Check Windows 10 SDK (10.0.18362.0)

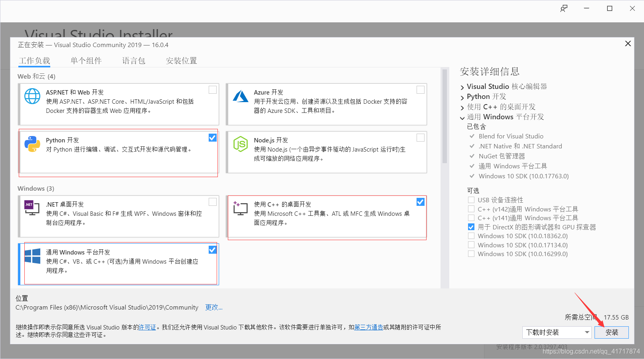tap(471, 236)
